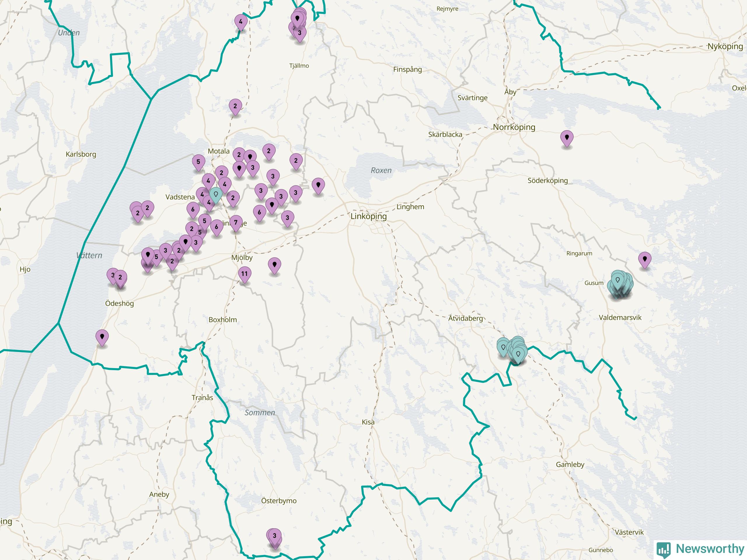
Task: Select the Motala town label
Action: (219, 151)
